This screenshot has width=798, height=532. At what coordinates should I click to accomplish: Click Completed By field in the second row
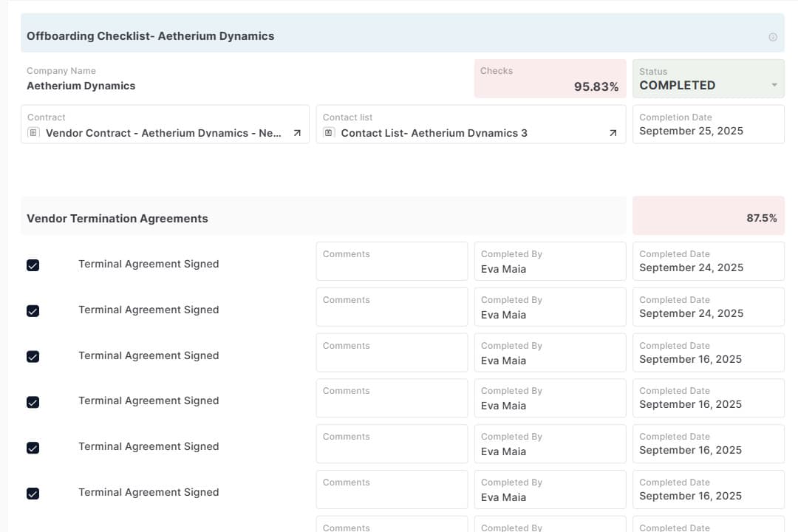[549, 307]
